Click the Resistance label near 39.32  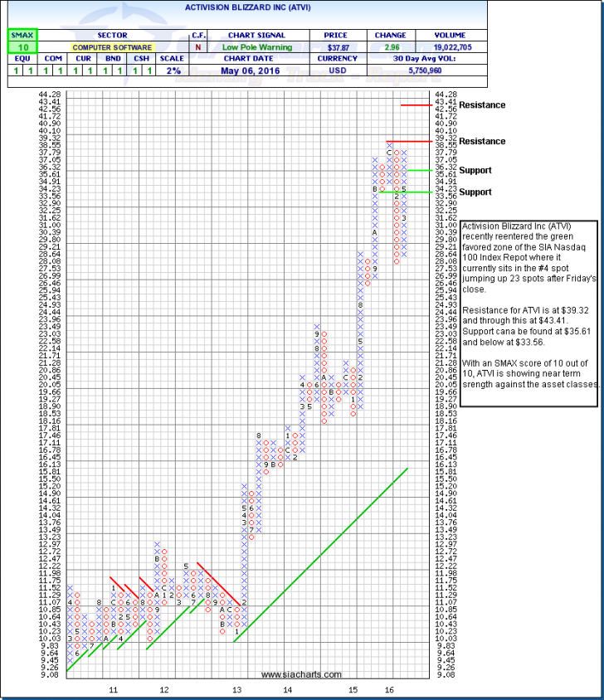point(482,141)
